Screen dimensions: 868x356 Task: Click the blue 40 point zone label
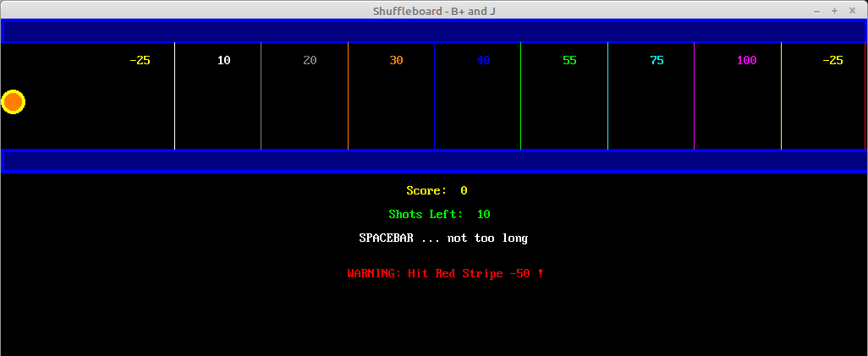pos(483,61)
